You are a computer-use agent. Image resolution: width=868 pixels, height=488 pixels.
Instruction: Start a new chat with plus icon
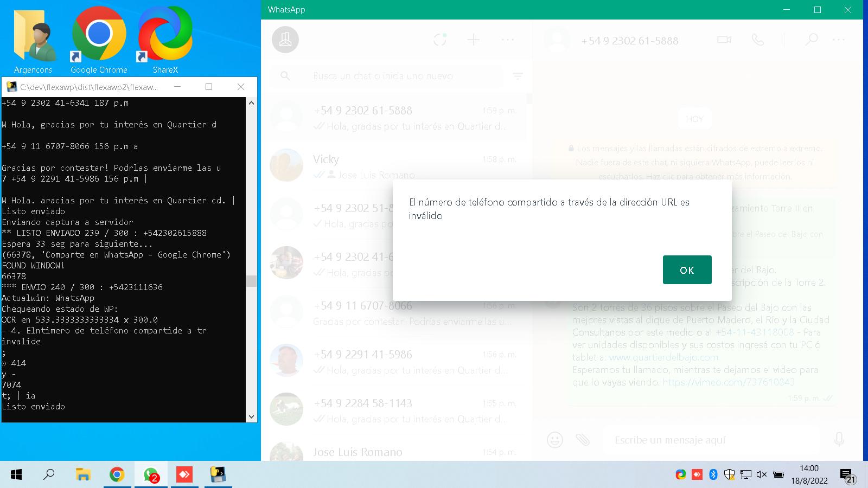[x=474, y=40]
